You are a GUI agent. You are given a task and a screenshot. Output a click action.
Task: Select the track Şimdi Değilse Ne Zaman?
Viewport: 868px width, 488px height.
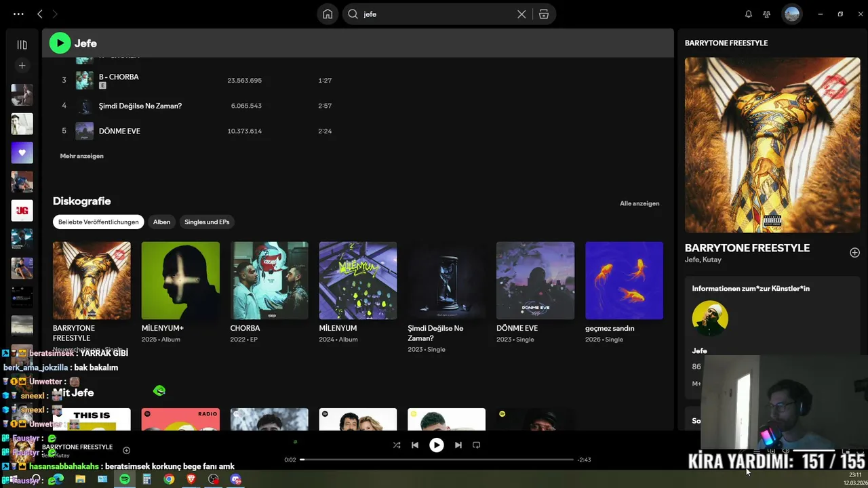140,106
